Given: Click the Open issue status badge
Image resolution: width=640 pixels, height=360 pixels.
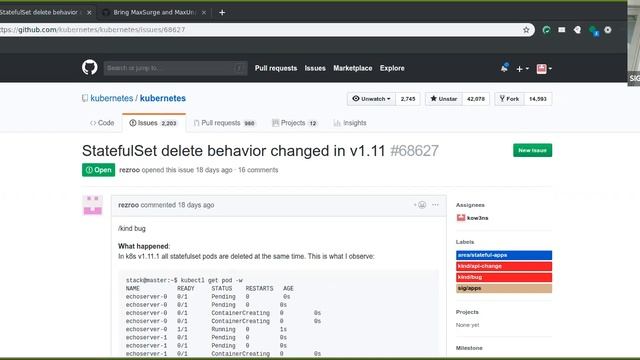Looking at the screenshot, I should [98, 170].
